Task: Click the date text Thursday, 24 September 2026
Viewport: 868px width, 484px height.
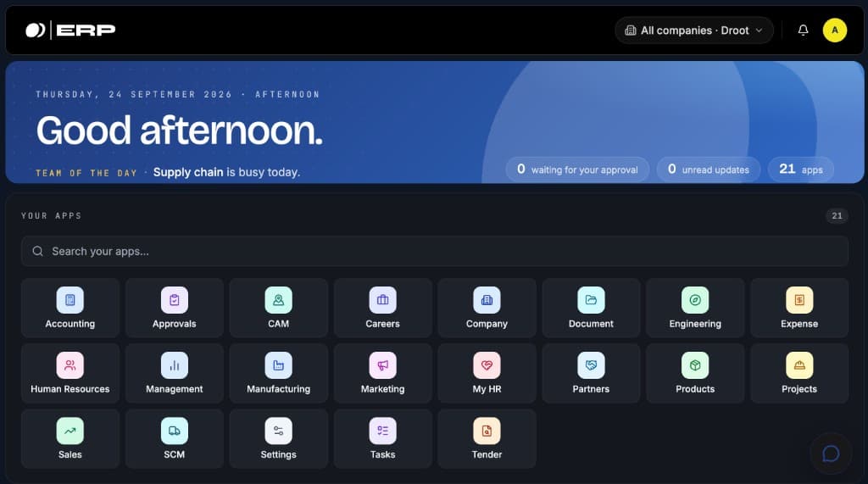Action: coord(134,94)
